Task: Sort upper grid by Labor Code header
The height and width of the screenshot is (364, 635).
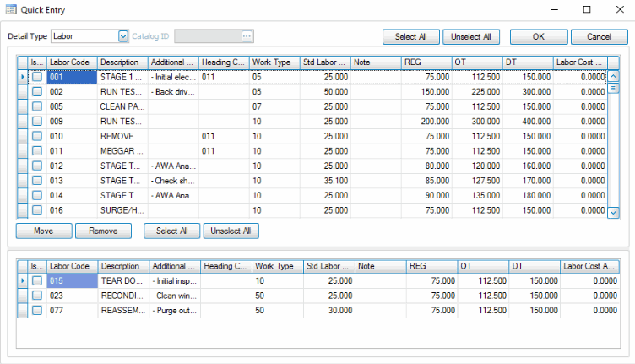Action: 71,62
